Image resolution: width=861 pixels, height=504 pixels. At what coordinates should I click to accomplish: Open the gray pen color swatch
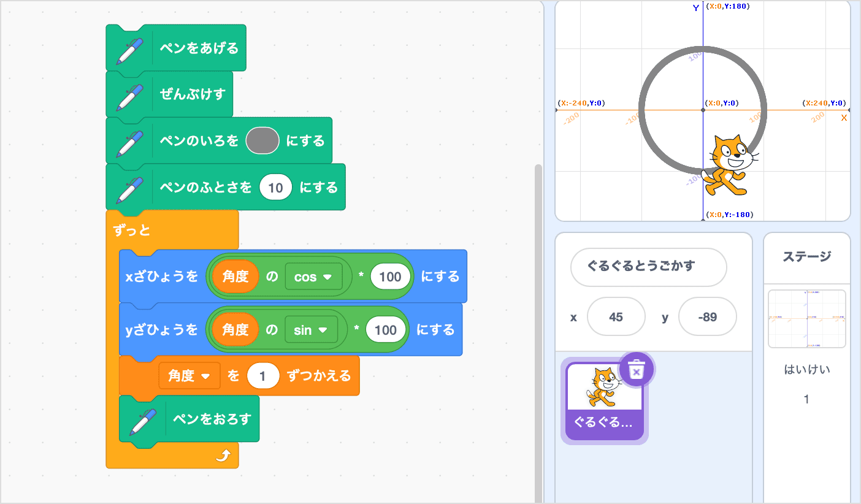262,140
